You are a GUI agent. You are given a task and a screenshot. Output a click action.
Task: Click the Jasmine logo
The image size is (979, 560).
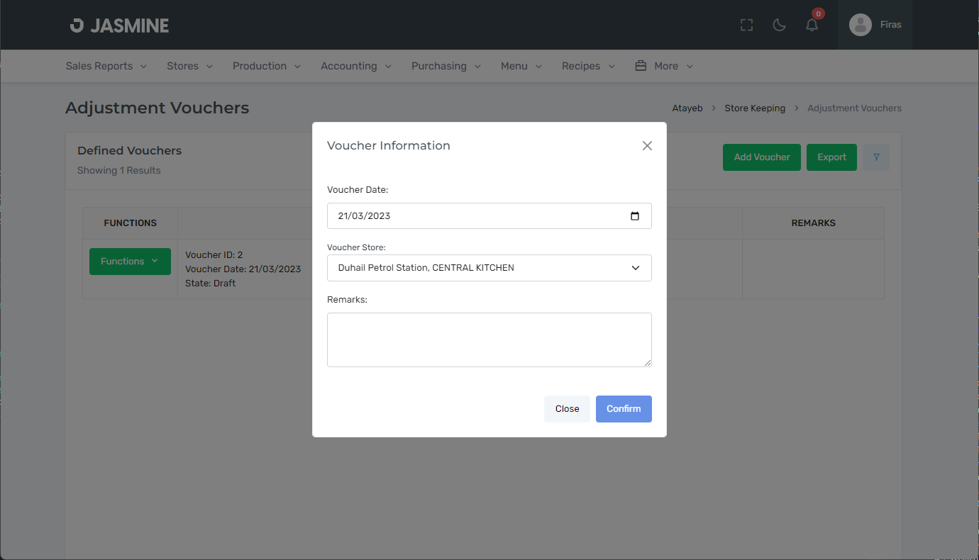119,26
